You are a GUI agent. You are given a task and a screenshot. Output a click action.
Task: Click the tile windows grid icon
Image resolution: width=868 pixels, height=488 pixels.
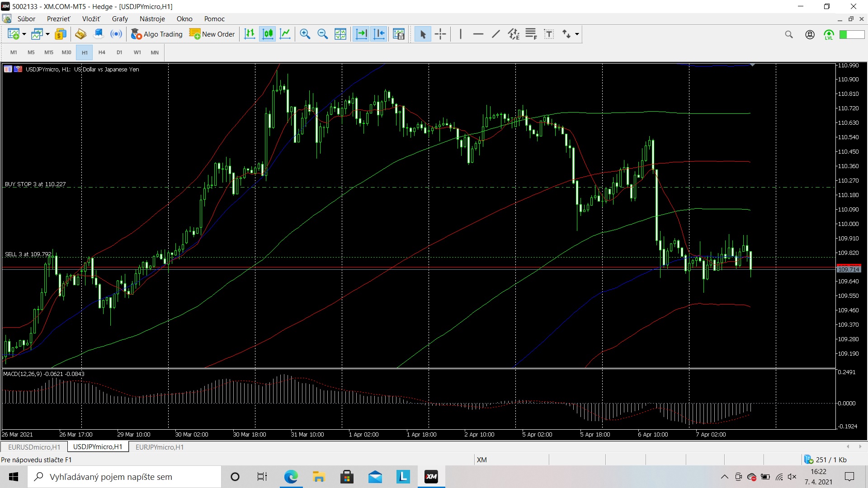(x=340, y=34)
